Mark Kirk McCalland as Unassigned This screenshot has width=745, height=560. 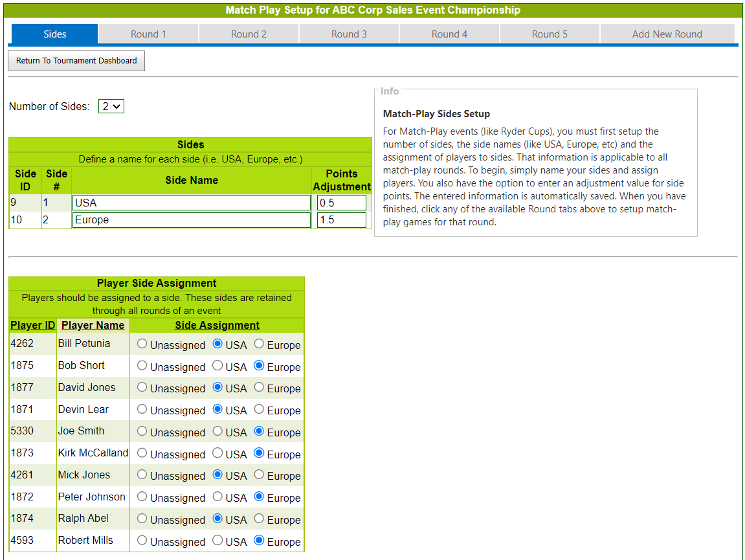[142, 453]
